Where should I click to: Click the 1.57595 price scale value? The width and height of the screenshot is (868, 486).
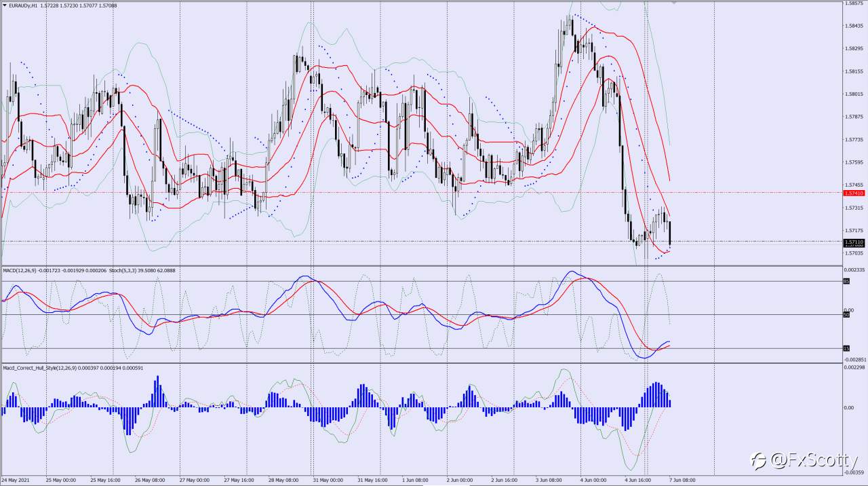(854, 162)
